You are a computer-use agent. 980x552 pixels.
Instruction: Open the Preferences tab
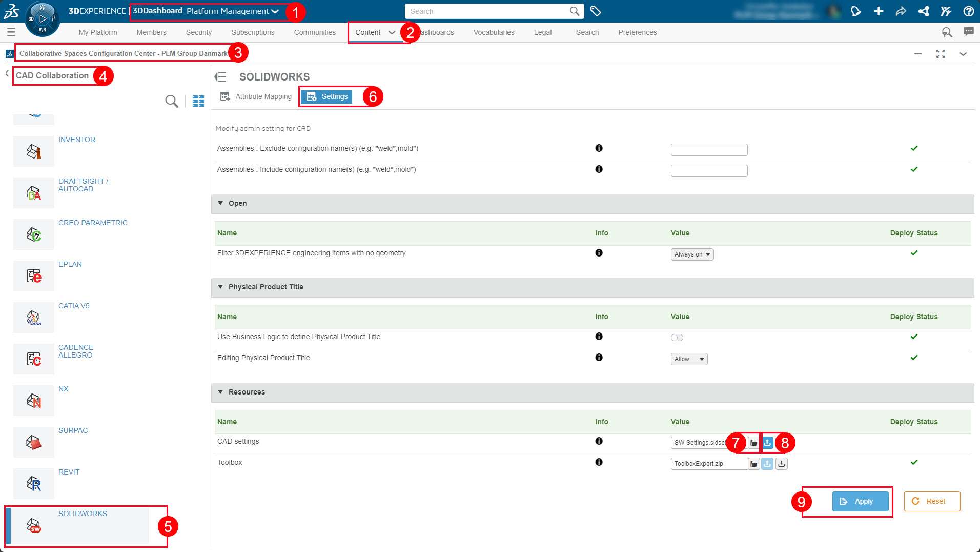(637, 32)
